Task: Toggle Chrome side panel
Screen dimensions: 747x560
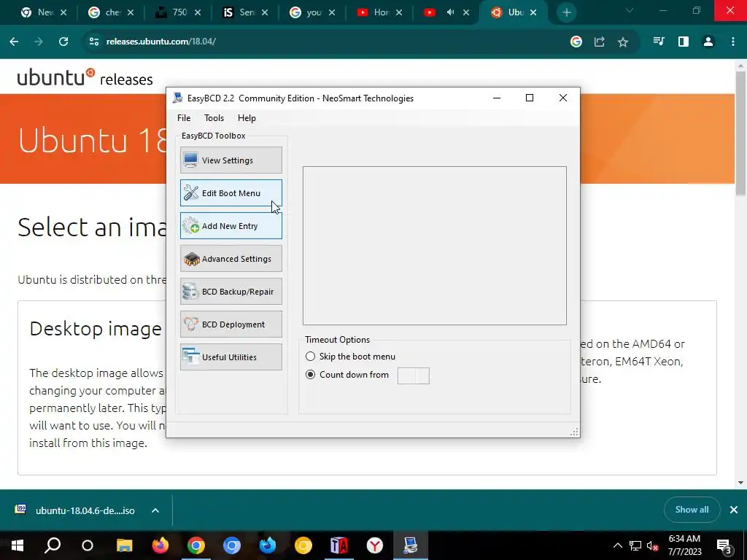Action: (683, 42)
